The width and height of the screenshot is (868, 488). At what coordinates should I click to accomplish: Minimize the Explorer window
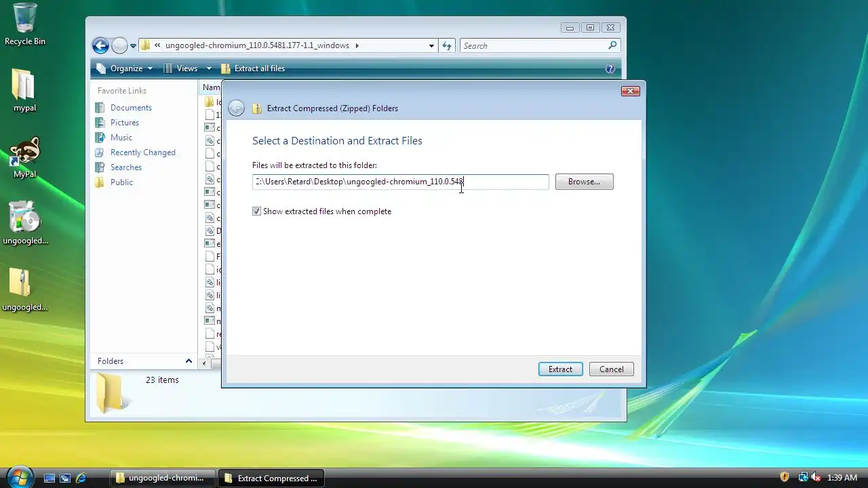[x=570, y=28]
